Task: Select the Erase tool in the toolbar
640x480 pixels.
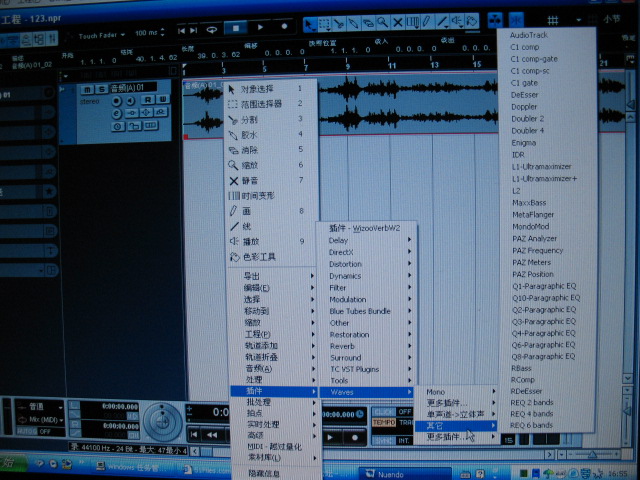Action: point(368,23)
